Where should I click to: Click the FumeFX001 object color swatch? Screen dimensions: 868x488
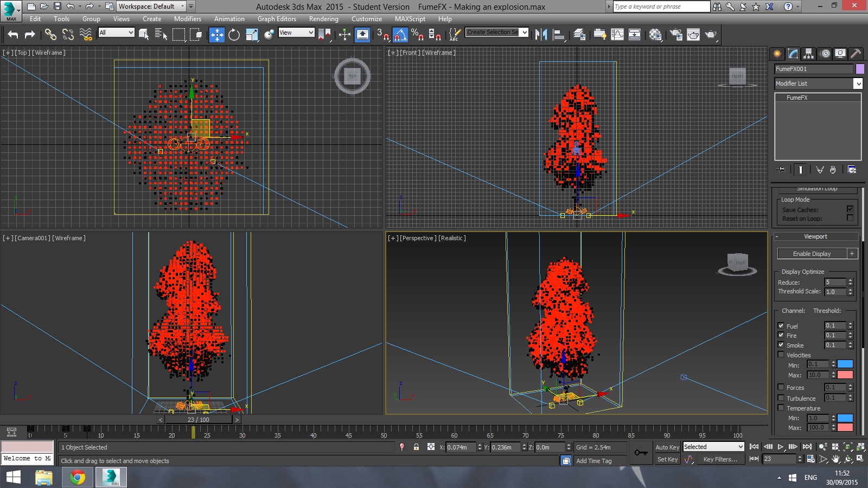pos(860,69)
